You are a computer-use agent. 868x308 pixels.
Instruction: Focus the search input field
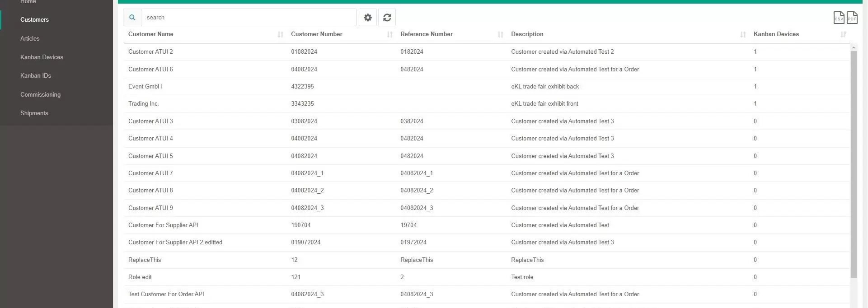(249, 18)
